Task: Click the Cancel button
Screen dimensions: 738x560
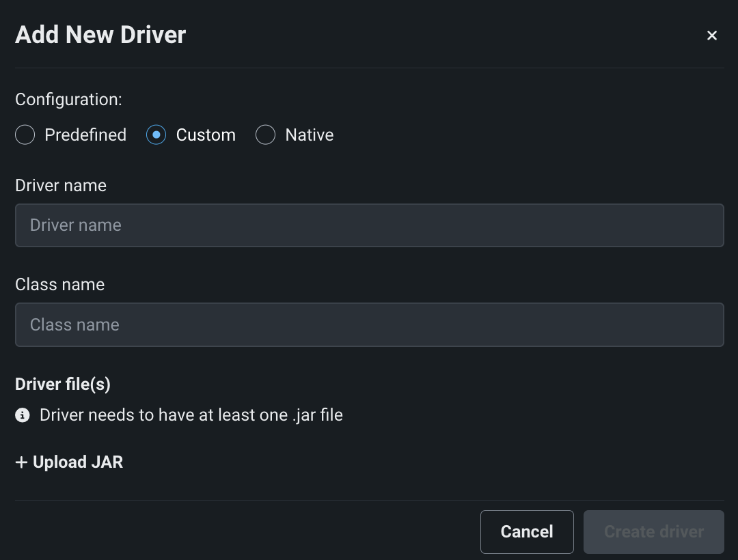Action: (x=527, y=531)
